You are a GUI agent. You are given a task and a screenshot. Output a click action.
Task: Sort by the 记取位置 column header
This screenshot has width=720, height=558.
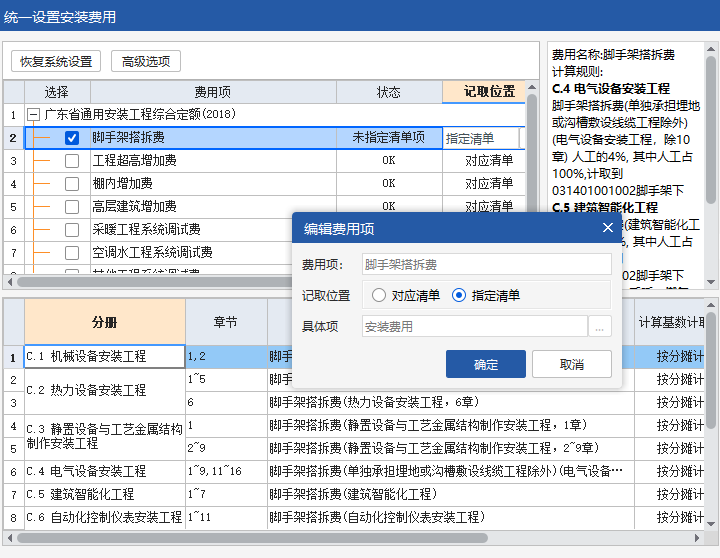pyautogui.click(x=484, y=92)
